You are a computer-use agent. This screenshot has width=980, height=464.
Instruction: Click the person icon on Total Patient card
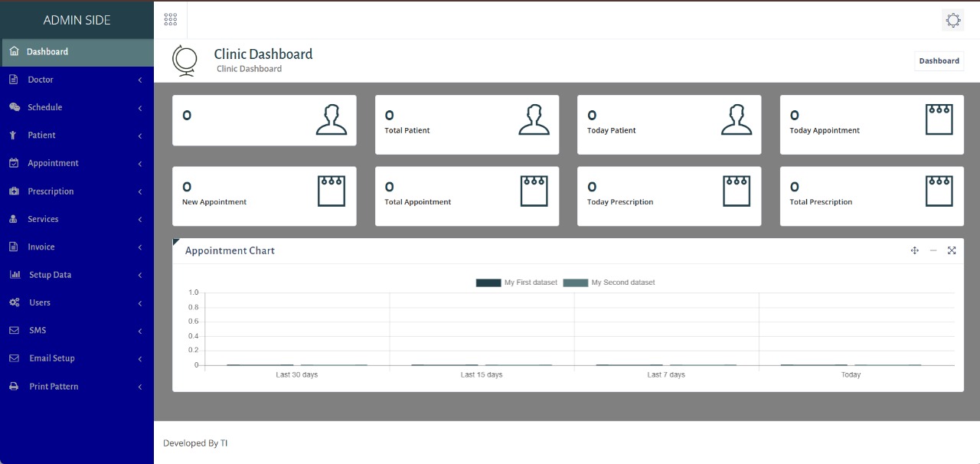tap(534, 120)
